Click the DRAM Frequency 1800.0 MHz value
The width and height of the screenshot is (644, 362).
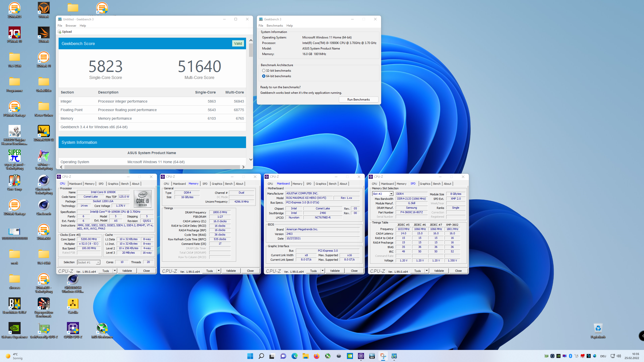point(220,212)
